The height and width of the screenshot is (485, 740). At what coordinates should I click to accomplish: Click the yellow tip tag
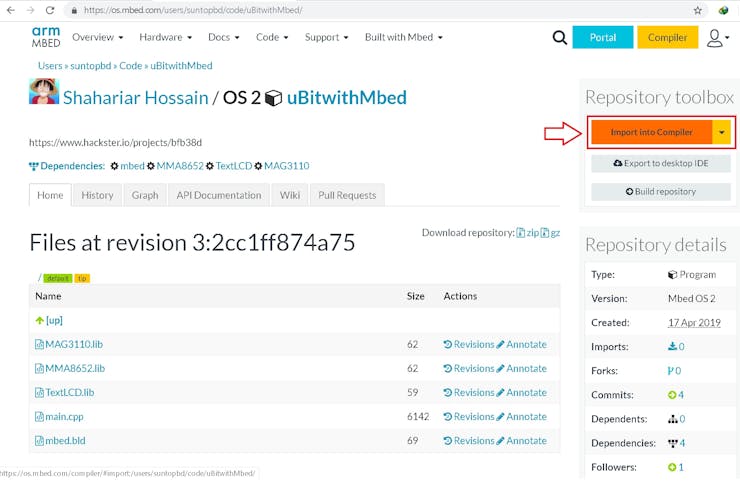click(x=82, y=278)
